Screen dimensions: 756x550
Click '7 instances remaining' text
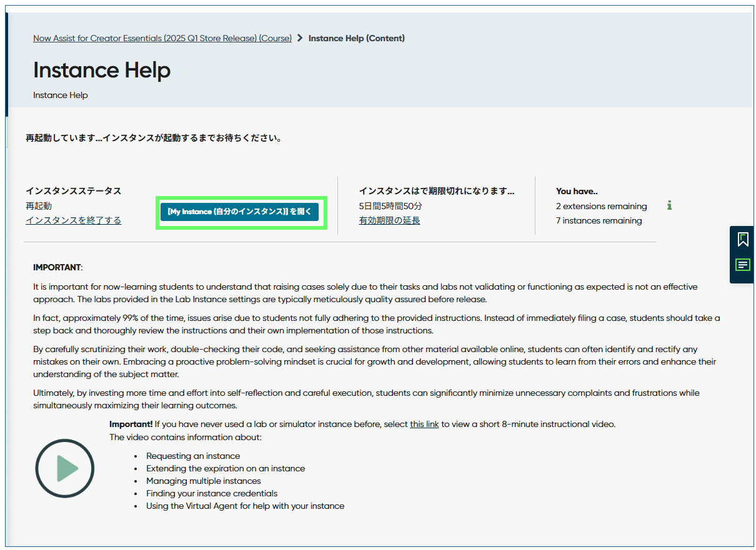tap(599, 220)
